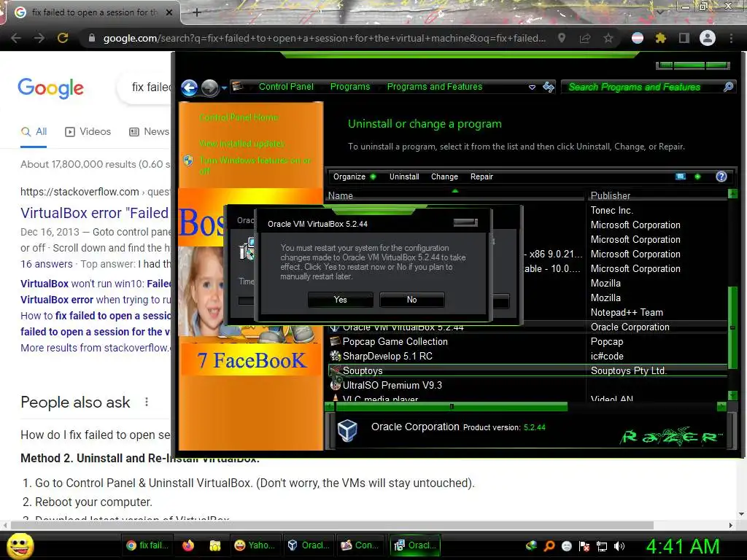Open the Chrome Extensions puzzle icon
747x560 pixels.
tap(661, 38)
